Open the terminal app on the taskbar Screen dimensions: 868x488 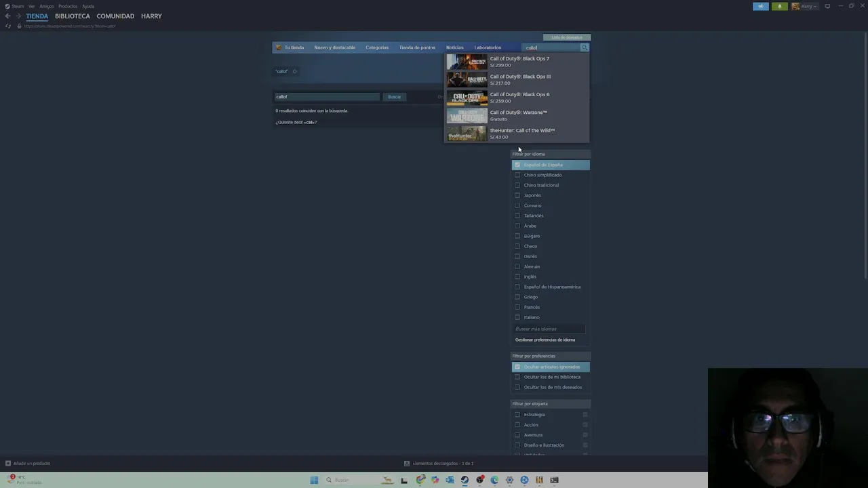pyautogui.click(x=554, y=480)
